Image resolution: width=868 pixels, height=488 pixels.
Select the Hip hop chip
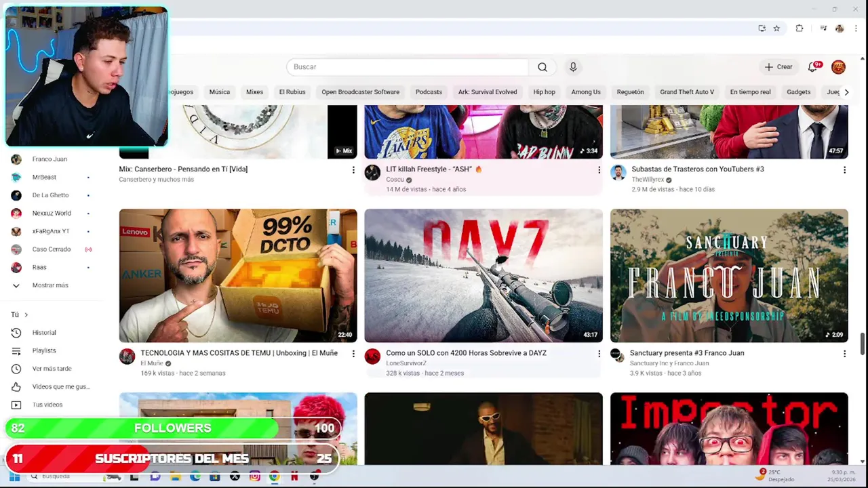point(544,92)
